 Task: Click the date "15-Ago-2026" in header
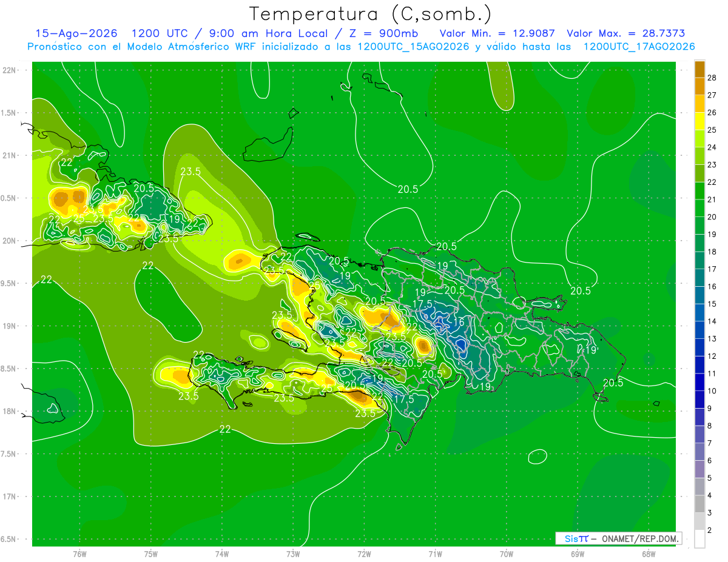(x=76, y=33)
